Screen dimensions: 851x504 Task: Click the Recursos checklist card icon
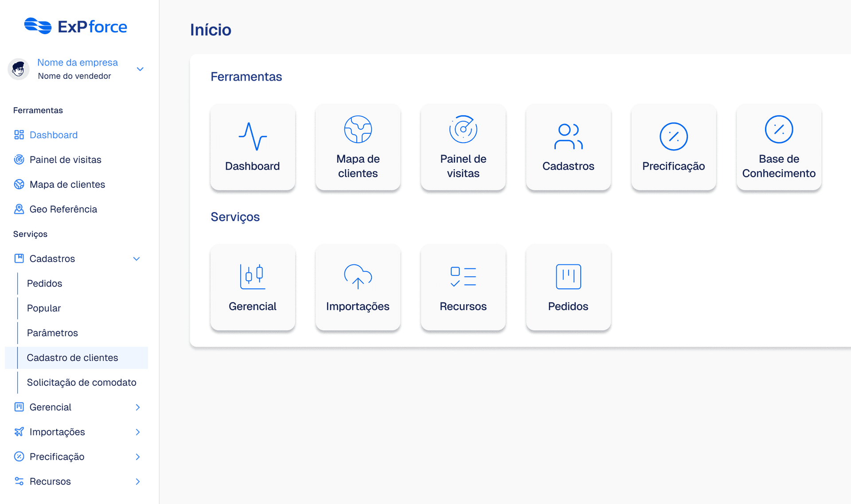coord(463,276)
